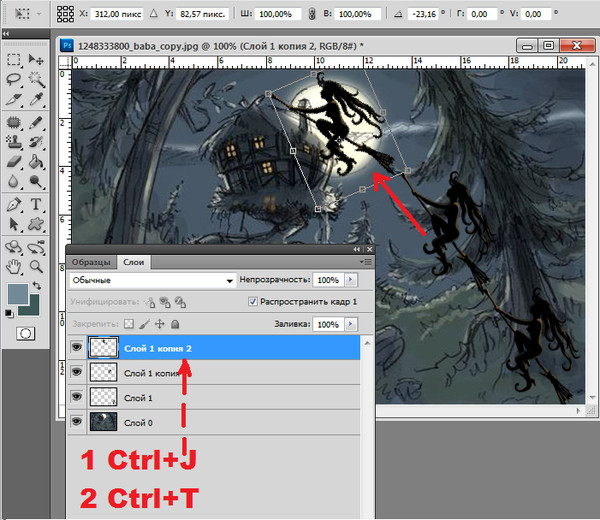Toggle Распространить кадр 1 checkbox
This screenshot has width=600, height=520.
coord(253,302)
